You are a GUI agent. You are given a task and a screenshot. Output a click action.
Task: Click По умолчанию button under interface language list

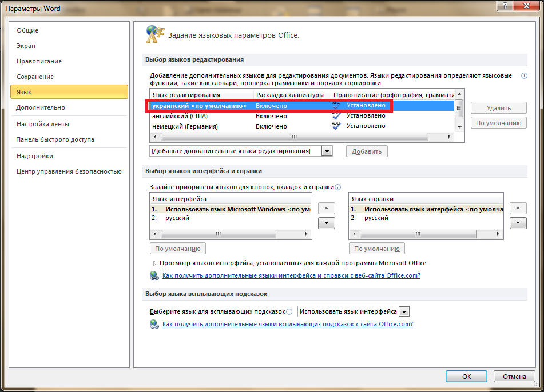[x=178, y=249]
